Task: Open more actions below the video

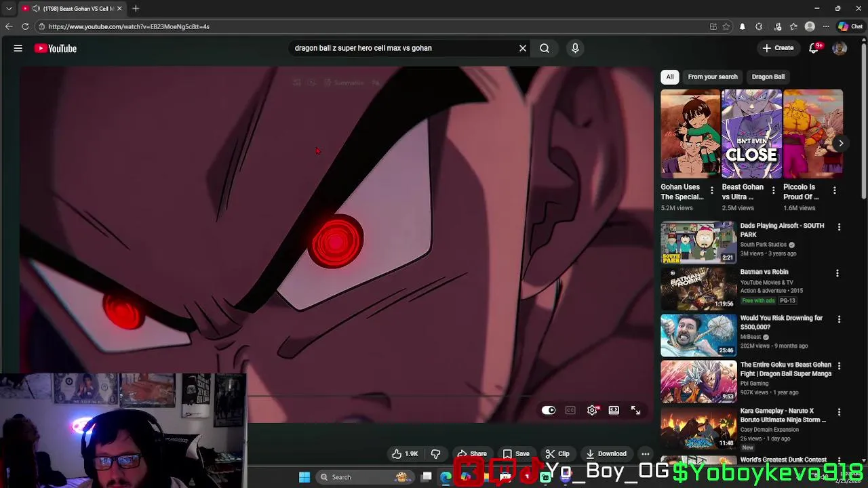Action: [646, 453]
